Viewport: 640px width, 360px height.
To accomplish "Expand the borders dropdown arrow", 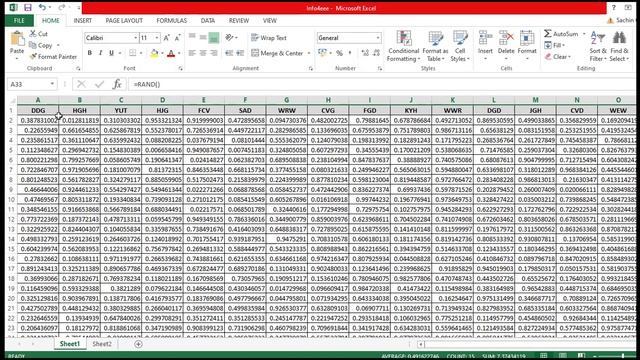I will point(141,53).
